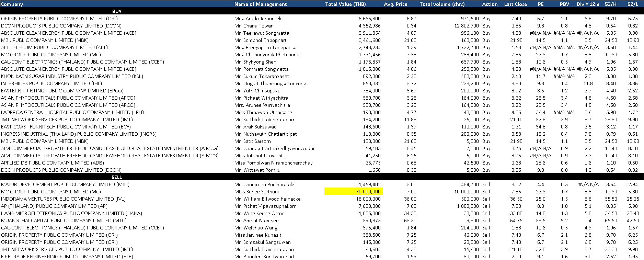The width and height of the screenshot is (644, 260).
Task: Click the PE column header
Action: click(541, 4)
